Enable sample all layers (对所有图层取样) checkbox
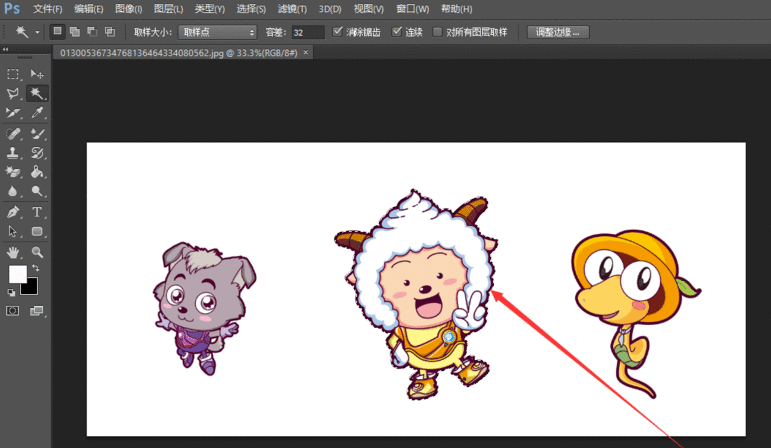The height and width of the screenshot is (448, 771). (437, 32)
